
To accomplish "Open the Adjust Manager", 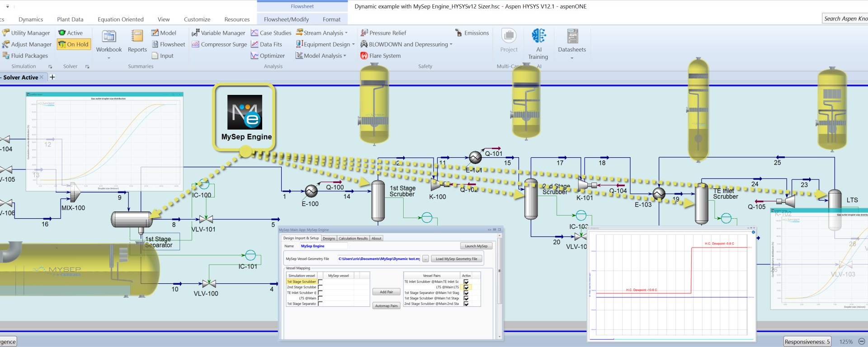I will (27, 44).
